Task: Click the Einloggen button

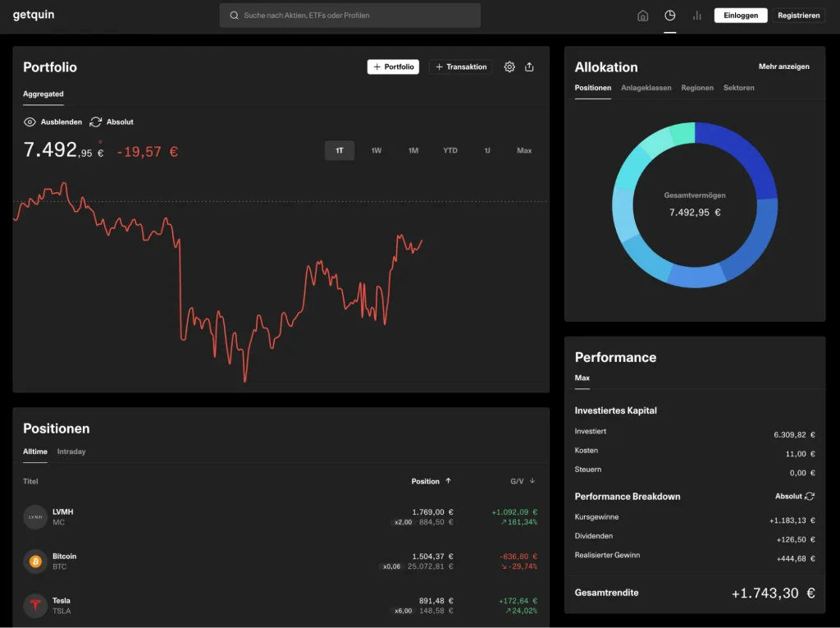Action: [x=741, y=16]
